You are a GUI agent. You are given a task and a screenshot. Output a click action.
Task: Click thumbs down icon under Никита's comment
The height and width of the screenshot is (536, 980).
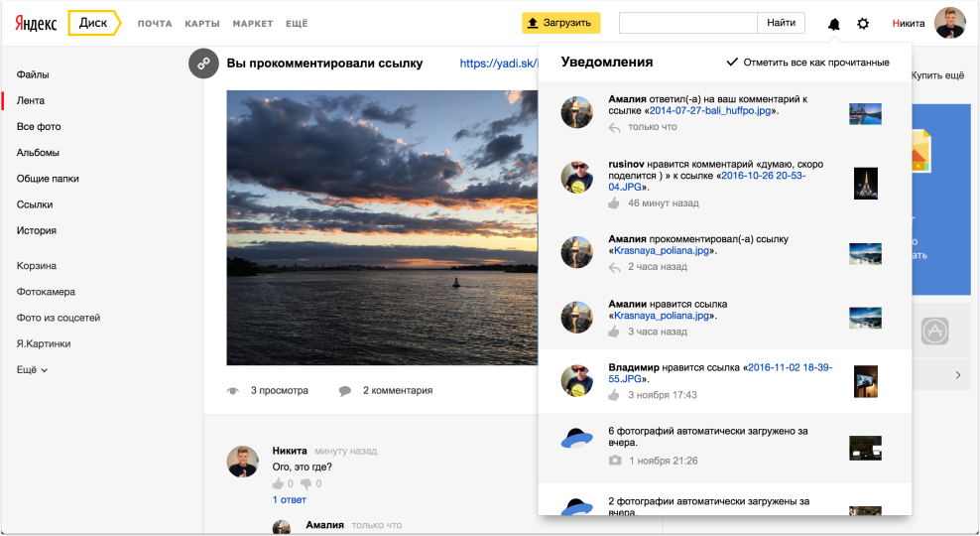click(x=306, y=483)
